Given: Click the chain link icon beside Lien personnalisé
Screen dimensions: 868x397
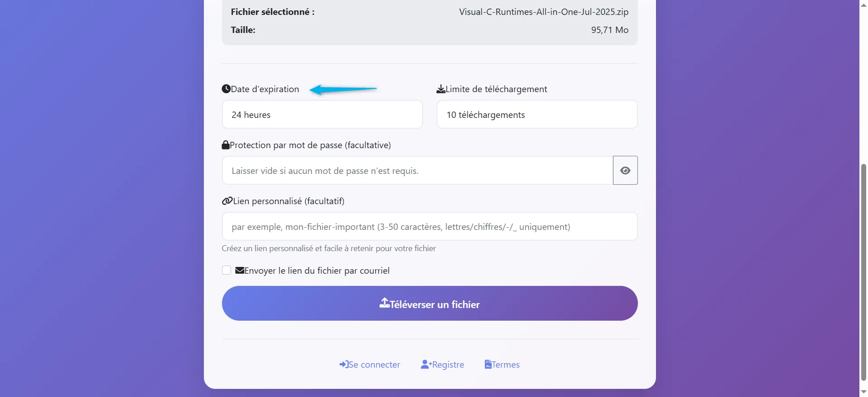Looking at the screenshot, I should point(227,201).
